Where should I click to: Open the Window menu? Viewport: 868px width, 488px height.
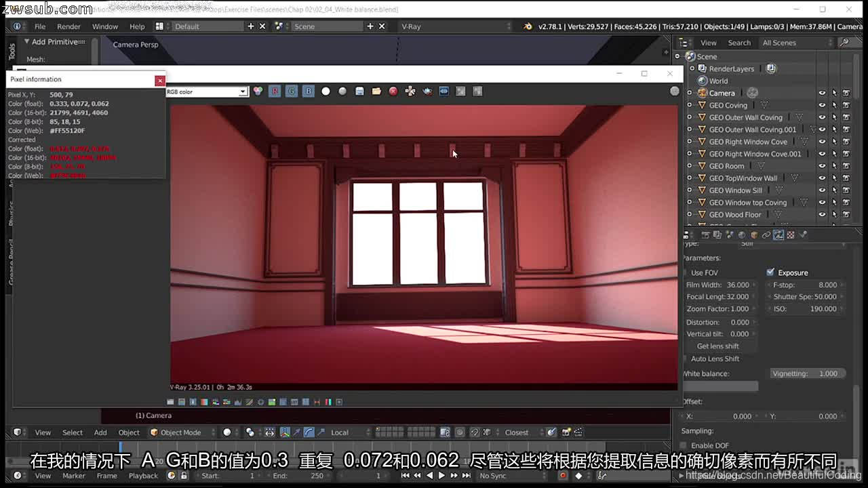(x=105, y=26)
